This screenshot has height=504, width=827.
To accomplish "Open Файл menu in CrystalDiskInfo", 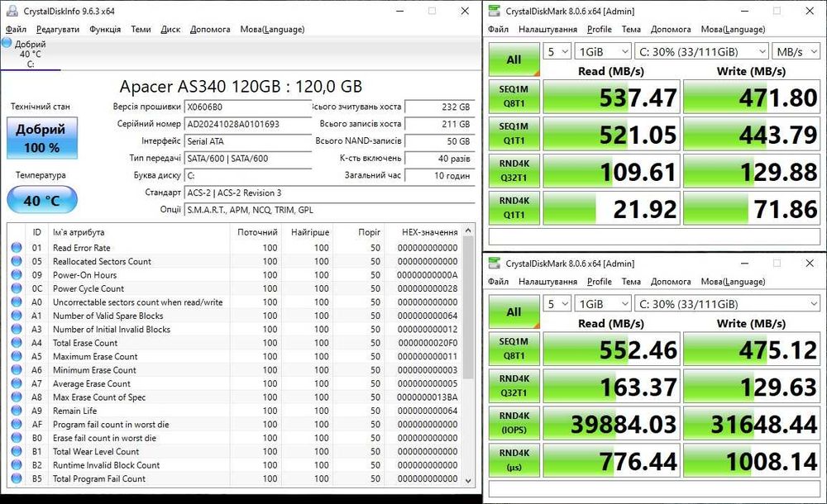I will click(x=16, y=29).
